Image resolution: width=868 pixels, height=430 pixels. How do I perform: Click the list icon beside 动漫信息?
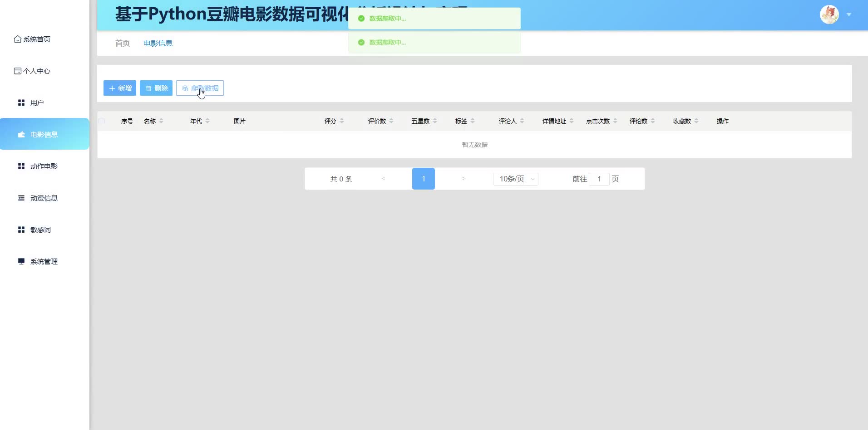(21, 198)
